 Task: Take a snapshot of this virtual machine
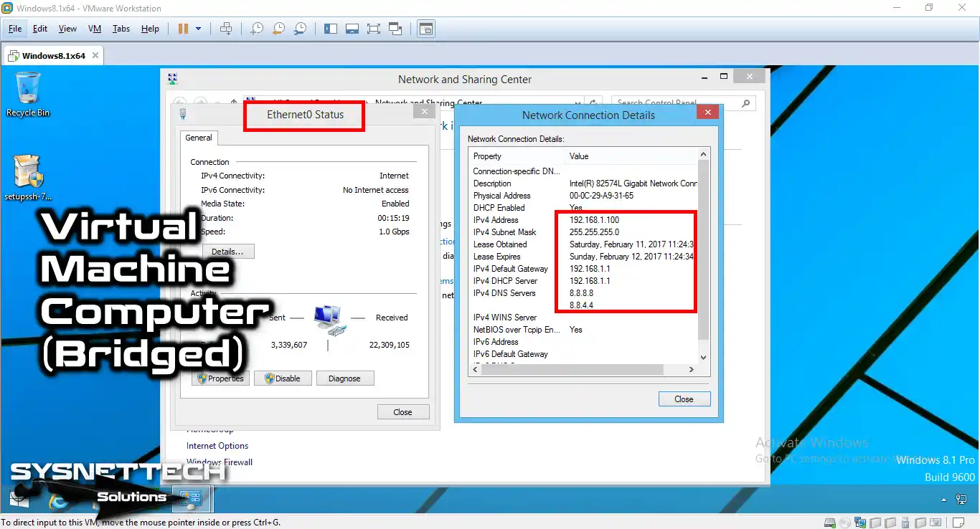pyautogui.click(x=256, y=29)
